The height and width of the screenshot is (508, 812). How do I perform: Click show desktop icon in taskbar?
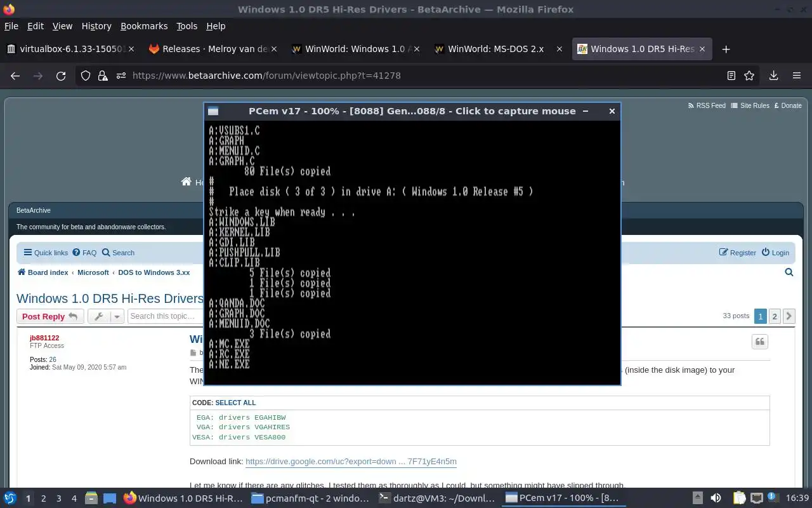pyautogui.click(x=109, y=498)
